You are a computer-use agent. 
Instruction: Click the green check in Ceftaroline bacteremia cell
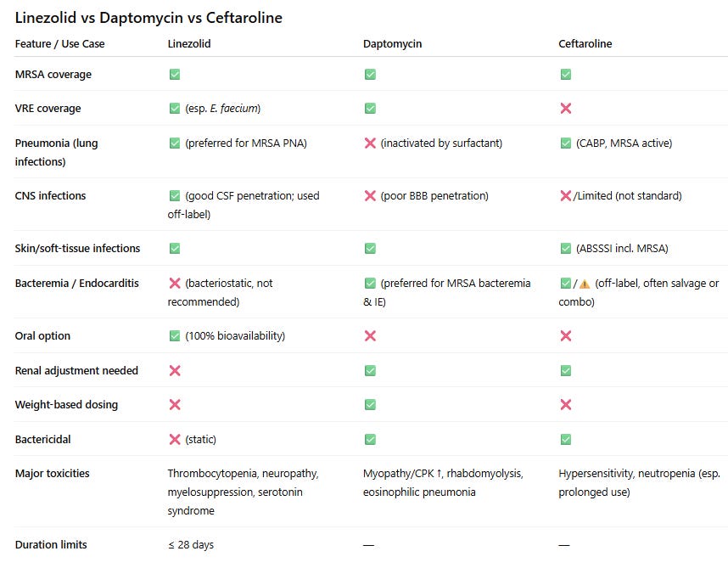(565, 284)
